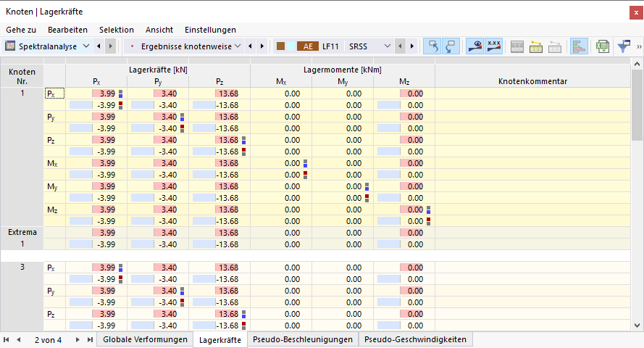This screenshot has height=348, width=644.
Task: Open the LF11 SRSS load case dropdown
Action: (388, 46)
